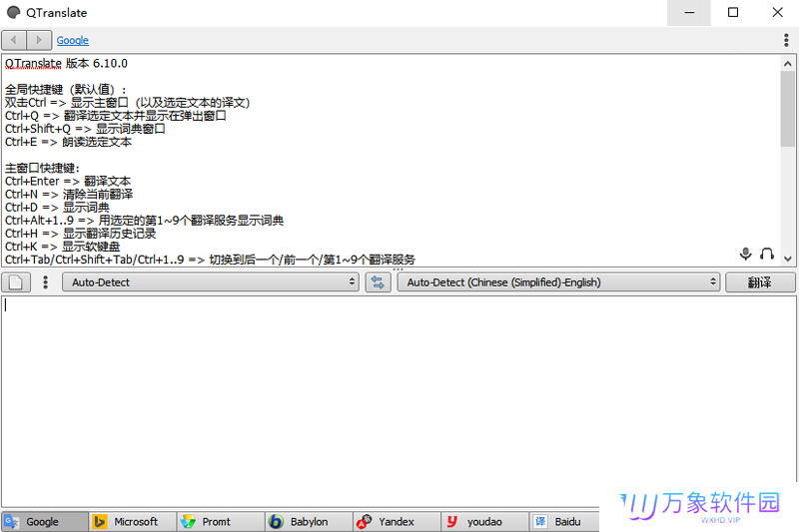The height and width of the screenshot is (532, 799).
Task: Click the scroll up arrow of source text
Action: pos(788,64)
